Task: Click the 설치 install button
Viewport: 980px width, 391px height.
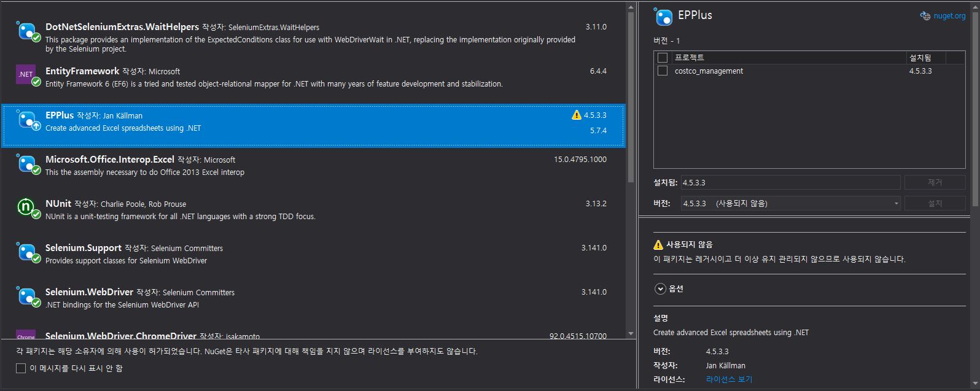Action: point(935,203)
